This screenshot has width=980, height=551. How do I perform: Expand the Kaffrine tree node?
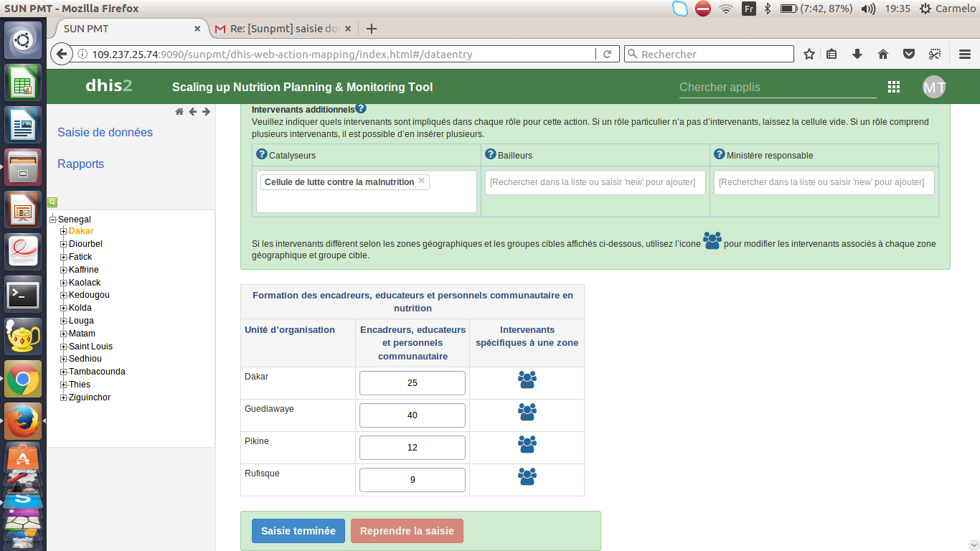pyautogui.click(x=63, y=270)
